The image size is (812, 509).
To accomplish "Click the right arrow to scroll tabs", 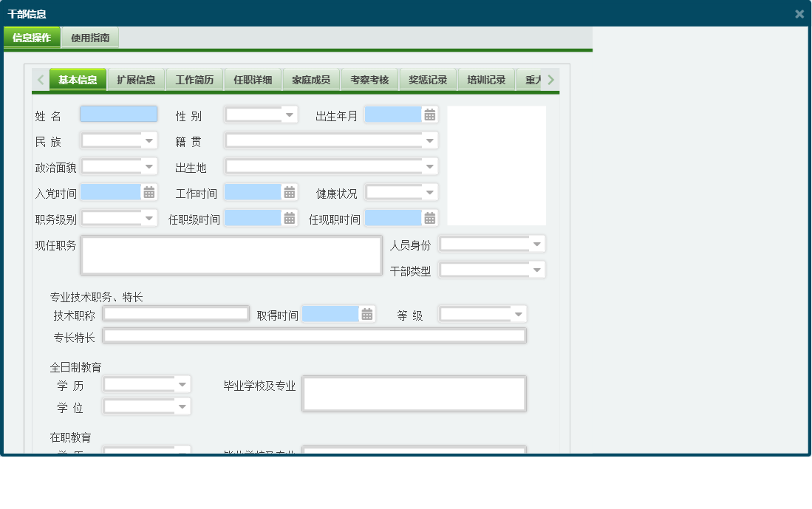I will coord(550,79).
